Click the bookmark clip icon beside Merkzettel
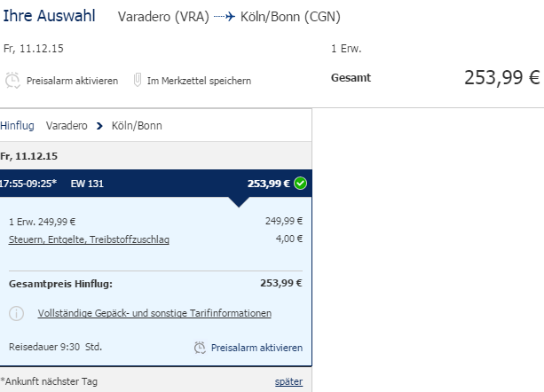The image size is (544, 392). pos(138,80)
